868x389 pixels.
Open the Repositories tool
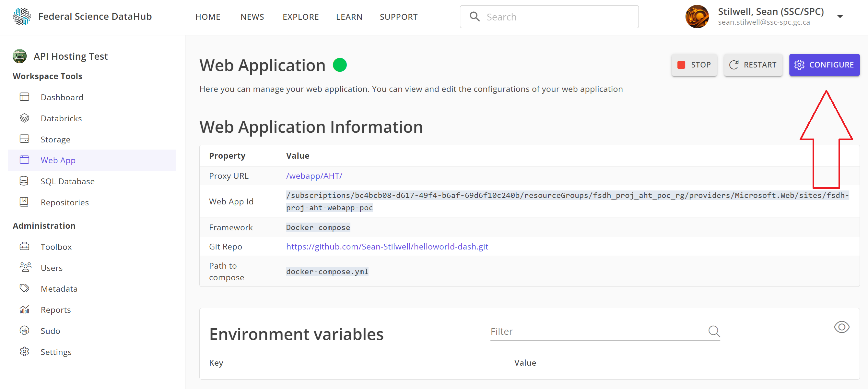click(65, 202)
